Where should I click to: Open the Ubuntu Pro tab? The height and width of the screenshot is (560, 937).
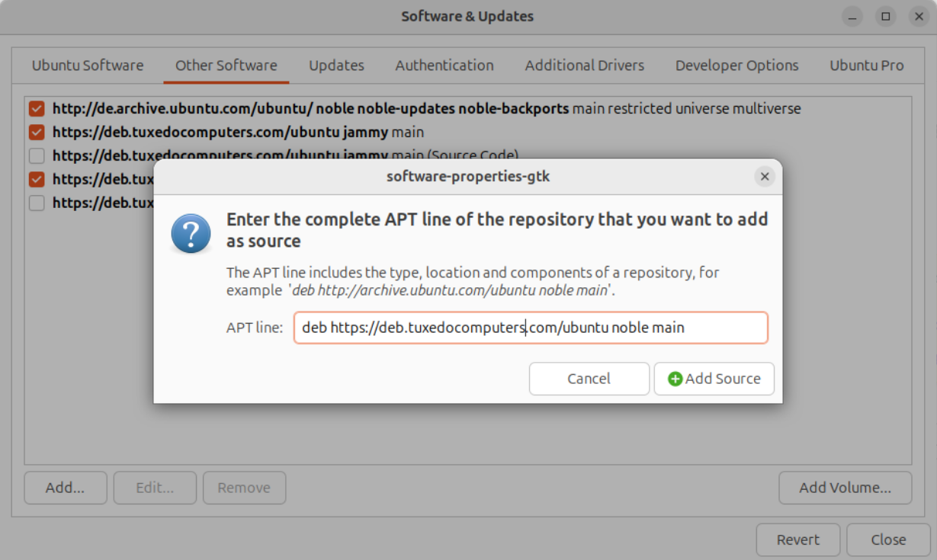point(867,66)
